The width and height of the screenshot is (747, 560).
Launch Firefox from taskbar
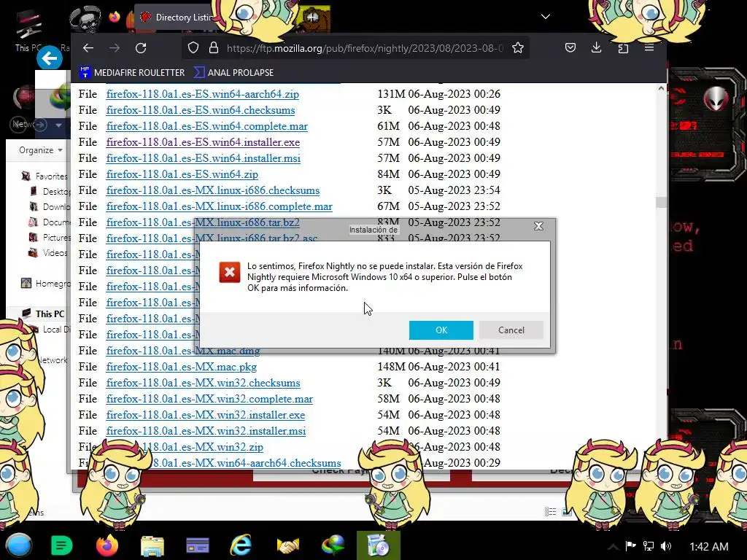(x=107, y=545)
